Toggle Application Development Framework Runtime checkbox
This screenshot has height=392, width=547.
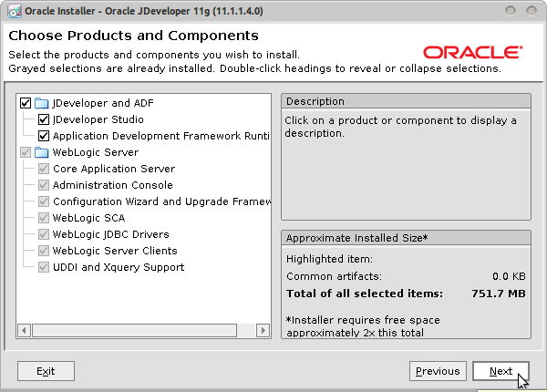[x=44, y=136]
